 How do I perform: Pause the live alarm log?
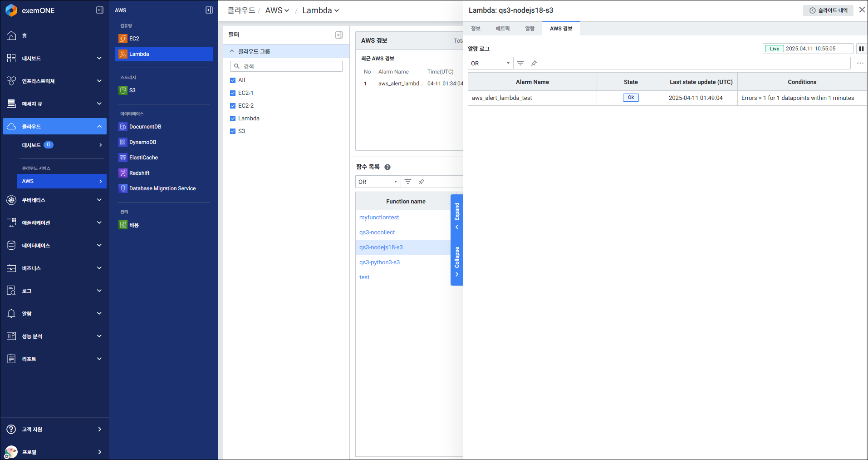[861, 49]
